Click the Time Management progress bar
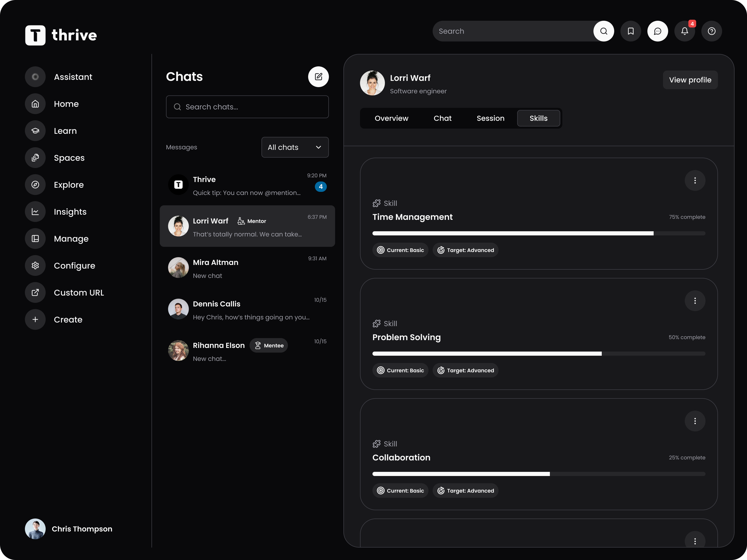Image resolution: width=747 pixels, height=560 pixels. click(539, 233)
